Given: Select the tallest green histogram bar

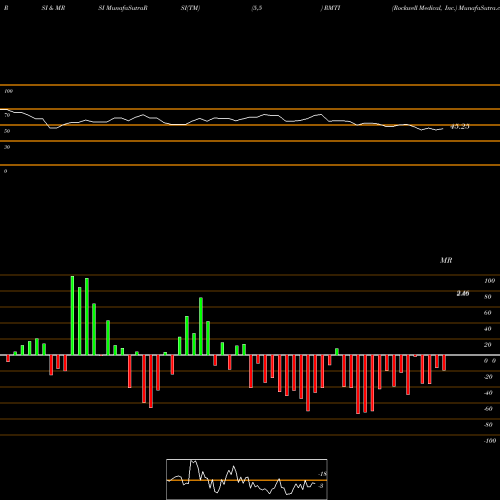Looking at the screenshot, I should pos(72,315).
